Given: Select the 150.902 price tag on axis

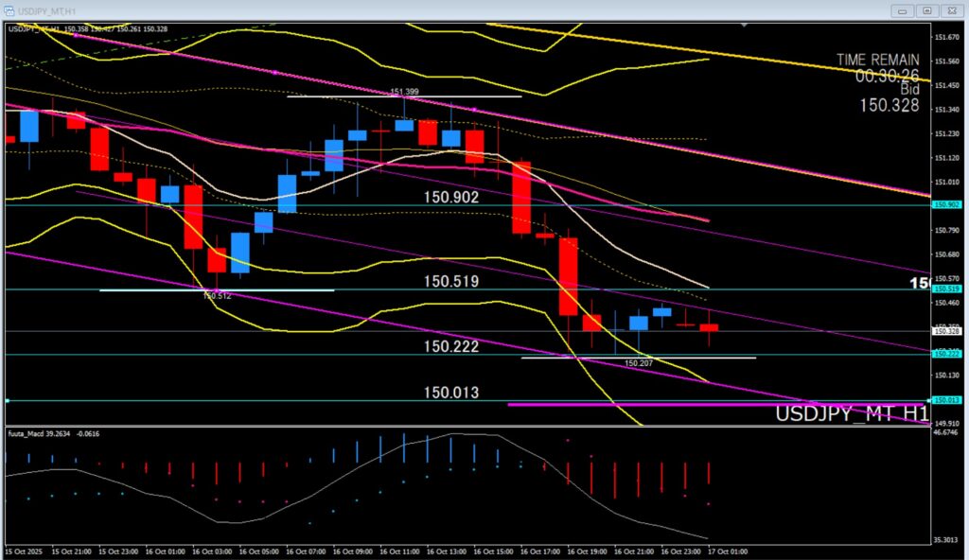Looking at the screenshot, I should [945, 204].
